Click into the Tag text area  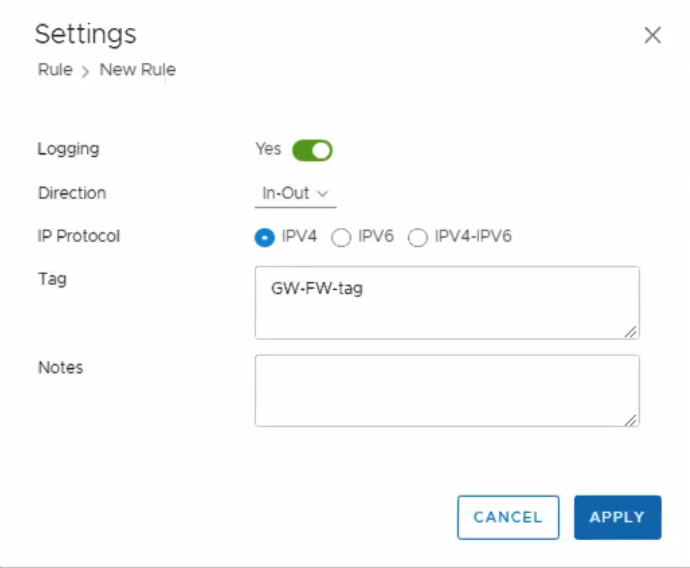coord(446,302)
